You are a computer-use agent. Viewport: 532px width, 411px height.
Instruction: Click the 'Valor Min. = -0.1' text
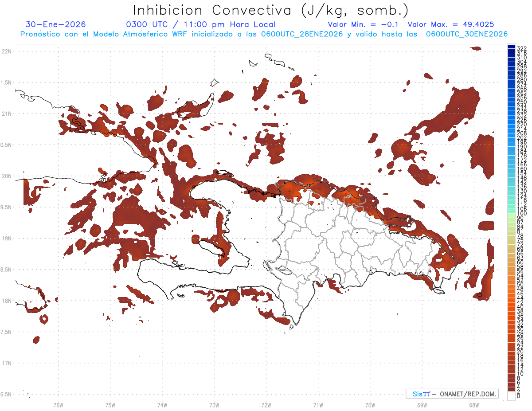pos(364,25)
